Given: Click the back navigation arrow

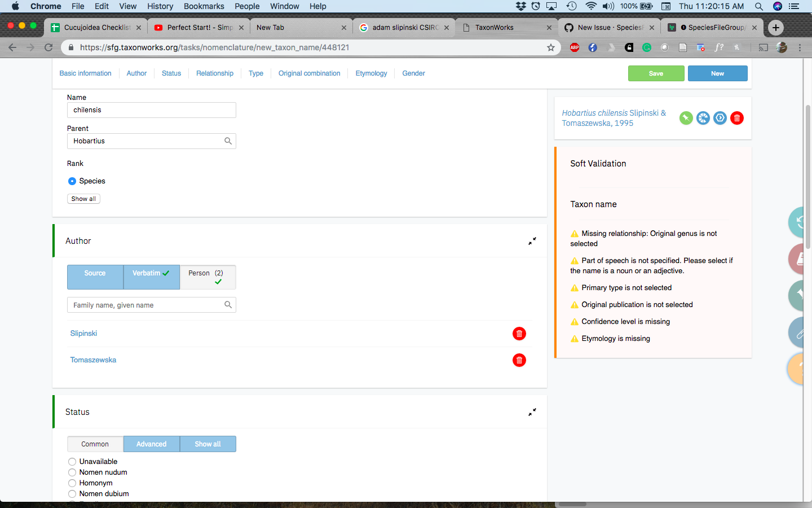Looking at the screenshot, I should (12, 47).
